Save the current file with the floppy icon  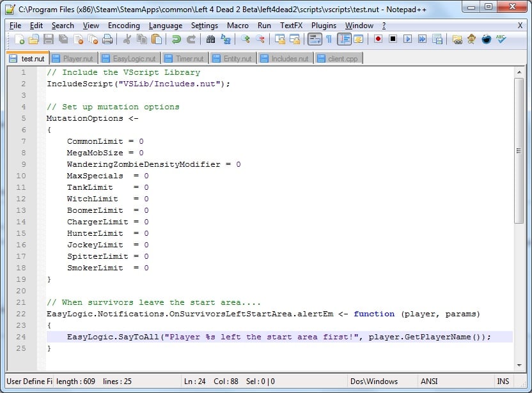pos(49,40)
